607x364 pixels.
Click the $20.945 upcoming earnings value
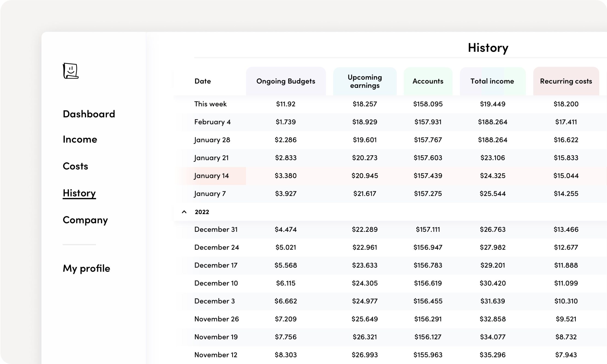coord(365,176)
